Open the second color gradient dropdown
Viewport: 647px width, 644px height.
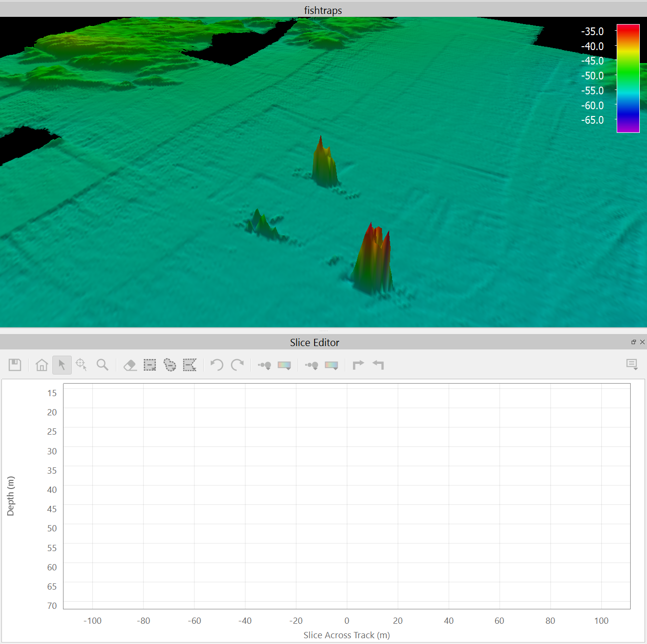pyautogui.click(x=331, y=365)
